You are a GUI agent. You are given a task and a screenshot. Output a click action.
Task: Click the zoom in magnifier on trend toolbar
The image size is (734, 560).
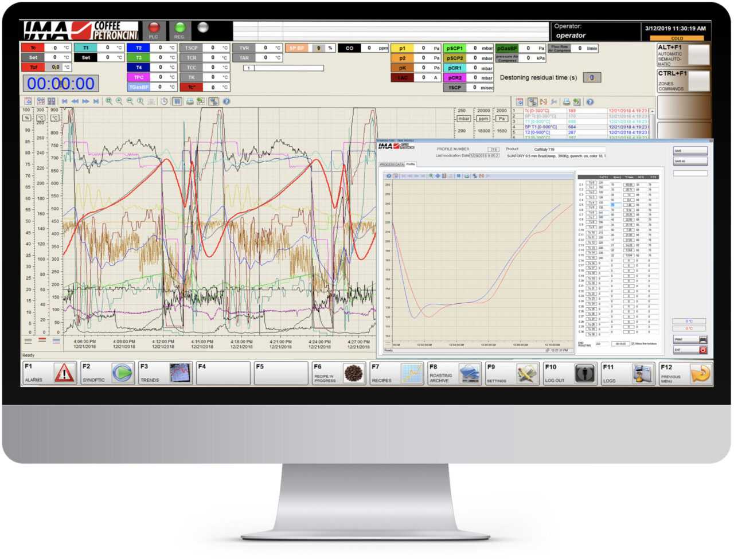[x=109, y=101]
